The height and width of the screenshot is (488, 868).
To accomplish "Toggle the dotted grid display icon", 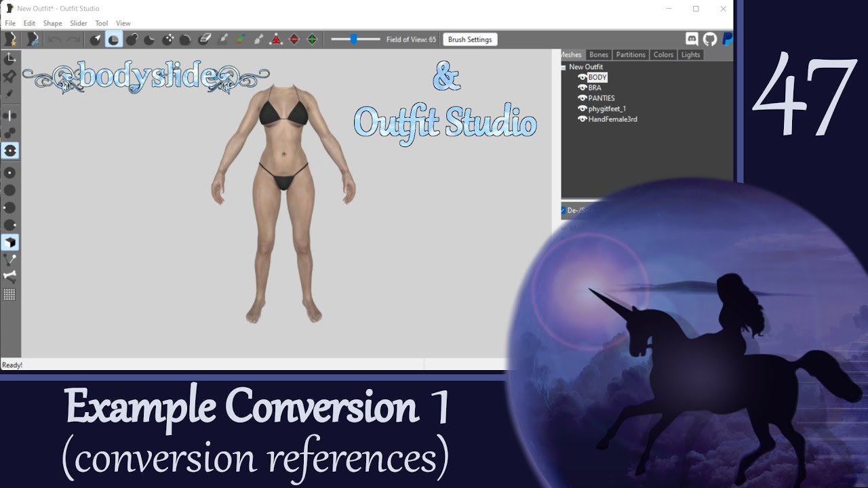I will click(9, 294).
